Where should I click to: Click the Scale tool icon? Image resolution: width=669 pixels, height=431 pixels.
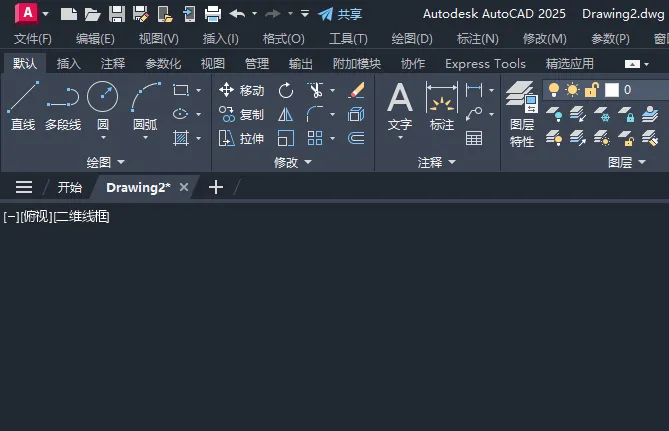click(x=285, y=138)
